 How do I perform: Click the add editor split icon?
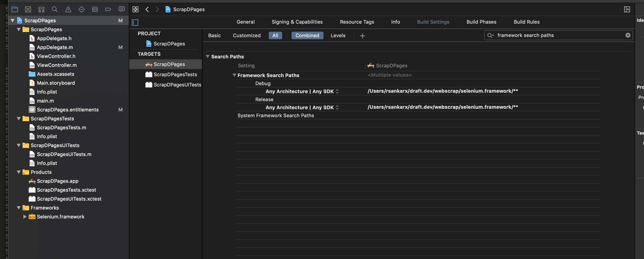pos(627,10)
